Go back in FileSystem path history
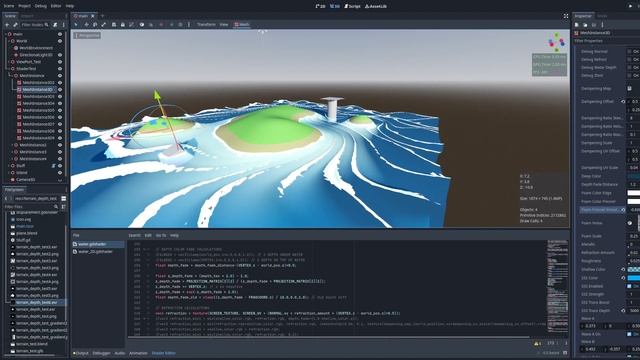Viewport: 640px width, 360px height. coord(6,198)
